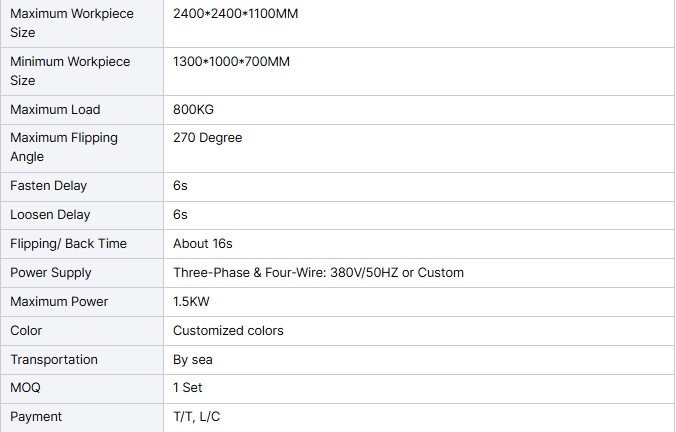This screenshot has width=676, height=432.
Task: Click the "Maximum Flipping Angle" label
Action: tap(63, 147)
